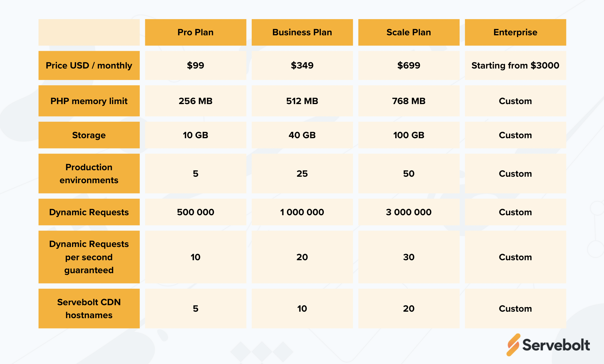
Task: Click the Storage row label
Action: click(x=89, y=135)
